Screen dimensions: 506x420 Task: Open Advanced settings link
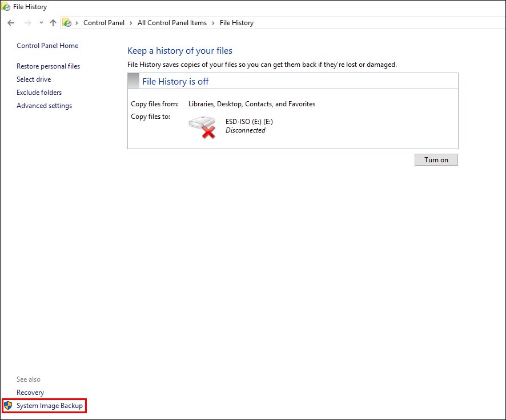pyautogui.click(x=44, y=106)
